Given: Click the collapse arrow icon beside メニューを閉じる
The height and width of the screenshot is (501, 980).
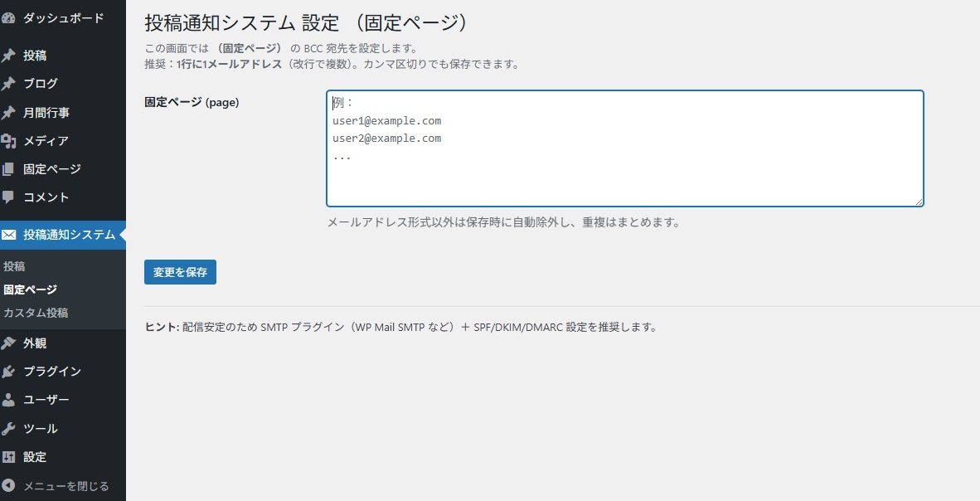Looking at the screenshot, I should coord(8,486).
